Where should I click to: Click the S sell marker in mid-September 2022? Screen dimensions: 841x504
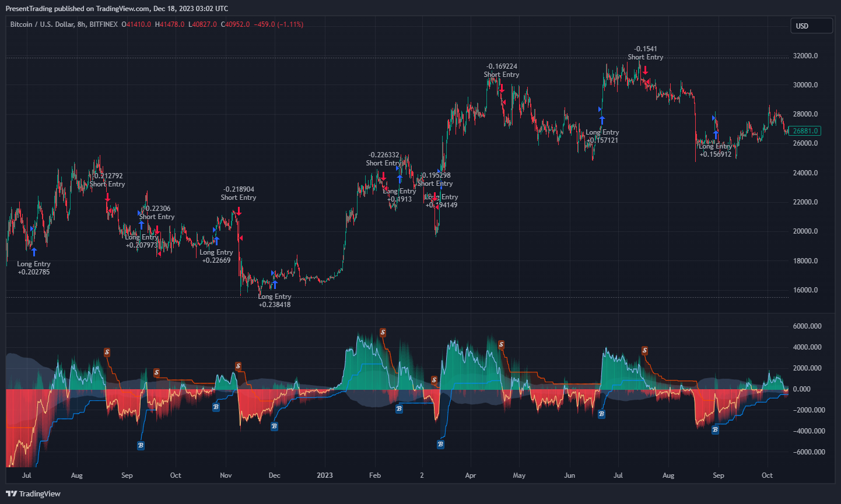(156, 372)
